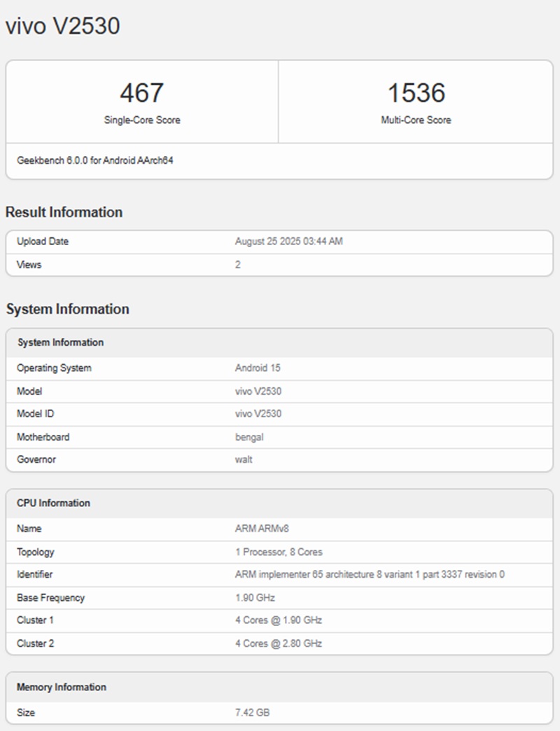
Task: Select the 7.42 GB memory size value
Action: 253,712
